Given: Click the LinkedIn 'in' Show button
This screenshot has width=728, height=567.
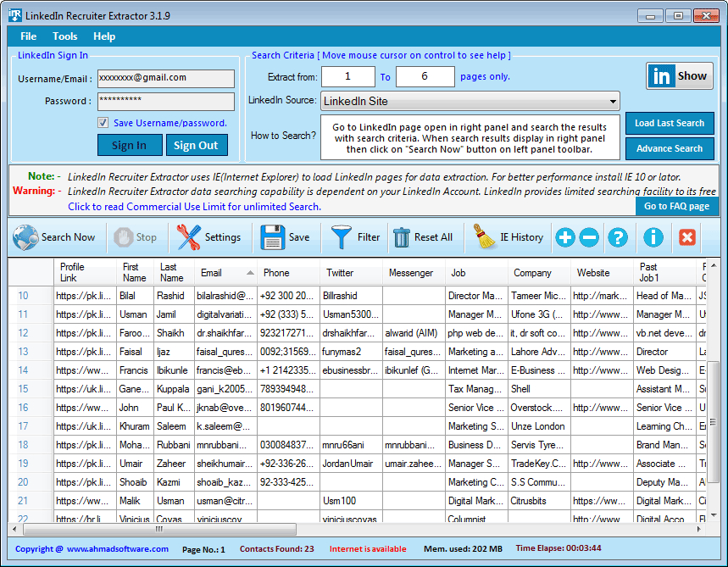Looking at the screenshot, I should click(x=680, y=75).
